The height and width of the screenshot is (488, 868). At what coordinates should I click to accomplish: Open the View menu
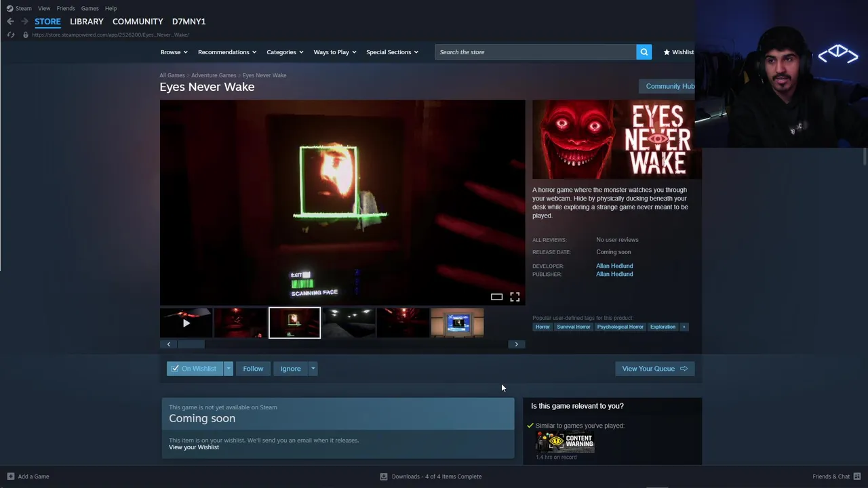click(44, 8)
